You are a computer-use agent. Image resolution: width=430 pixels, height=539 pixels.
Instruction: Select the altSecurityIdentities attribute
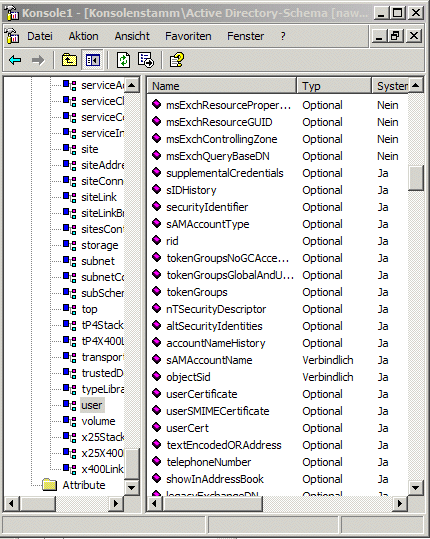[214, 326]
